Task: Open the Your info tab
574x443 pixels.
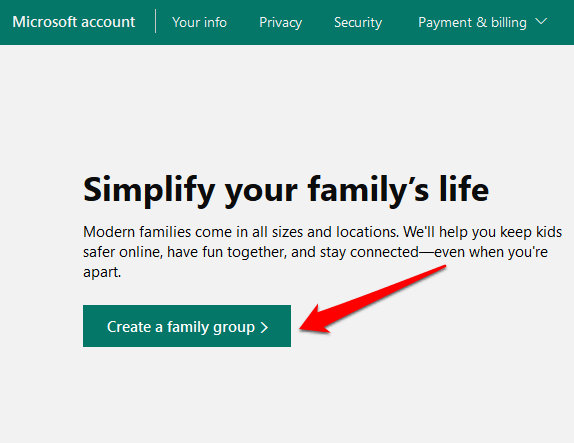Action: pos(200,22)
